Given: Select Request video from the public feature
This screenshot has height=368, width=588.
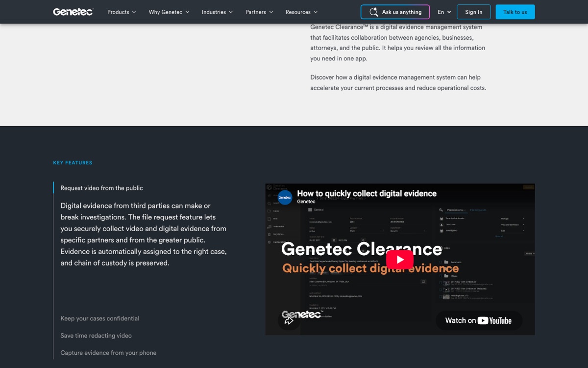Looking at the screenshot, I should click(x=101, y=188).
